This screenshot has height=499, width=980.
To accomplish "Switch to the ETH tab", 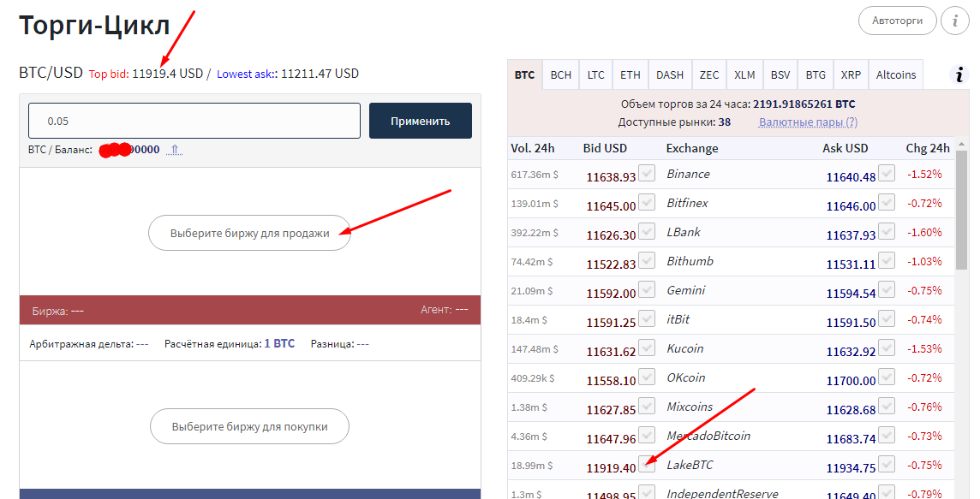I will tap(630, 75).
